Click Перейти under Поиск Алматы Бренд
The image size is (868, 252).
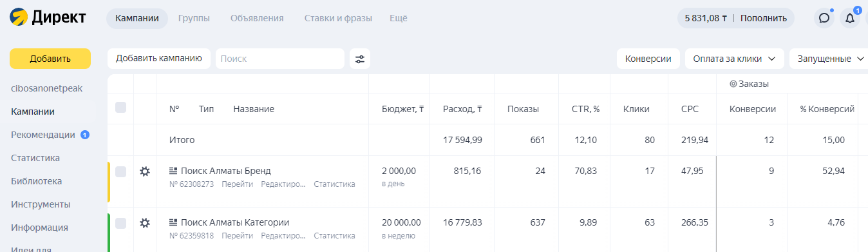coord(237,184)
